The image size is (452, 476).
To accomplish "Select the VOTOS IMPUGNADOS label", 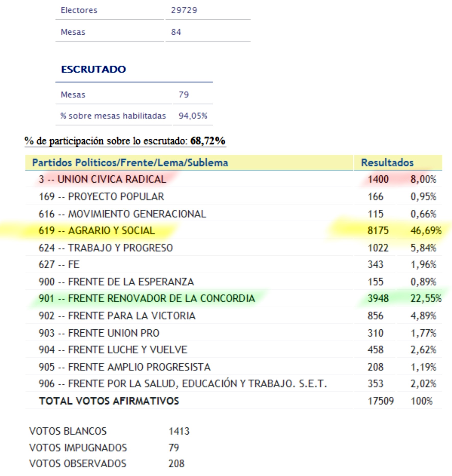I will tap(78, 448).
